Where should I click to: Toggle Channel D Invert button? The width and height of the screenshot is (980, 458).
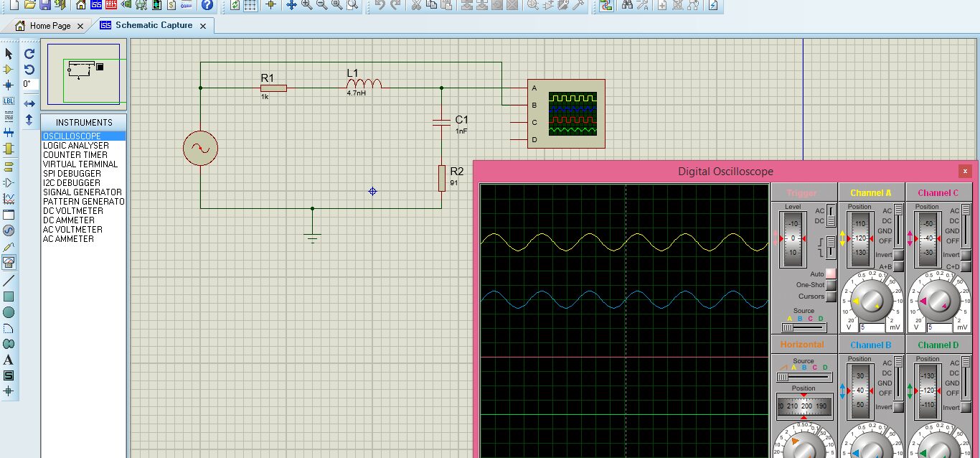pos(966,407)
